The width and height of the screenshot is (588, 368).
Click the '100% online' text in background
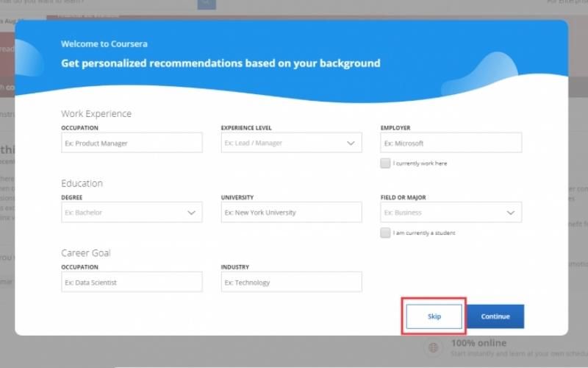click(x=479, y=343)
